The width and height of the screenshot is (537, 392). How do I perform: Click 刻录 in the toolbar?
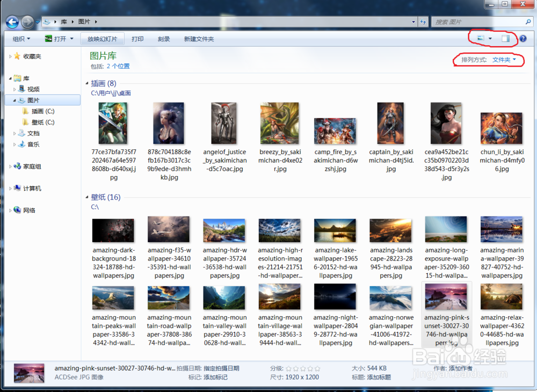(164, 39)
